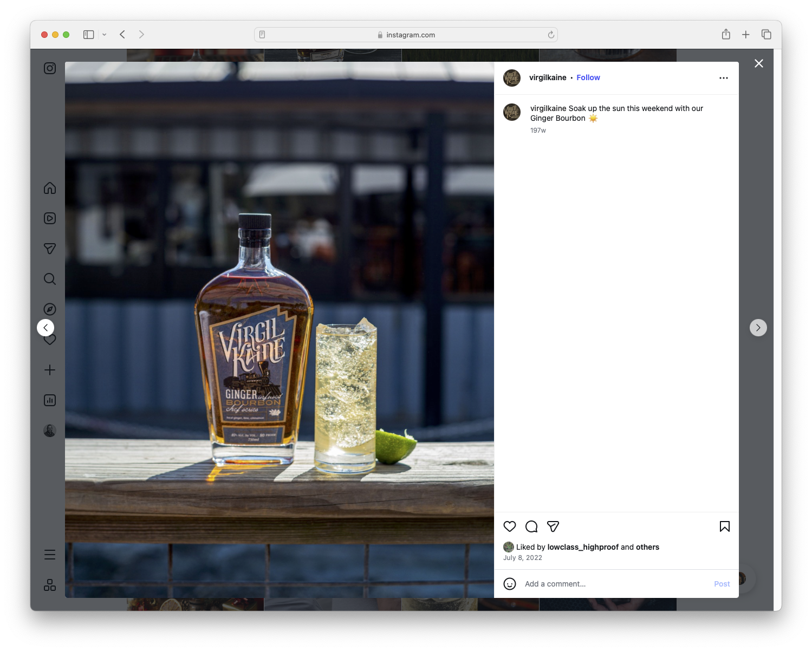
Task: Open the More hamburger menu
Action: (x=49, y=554)
